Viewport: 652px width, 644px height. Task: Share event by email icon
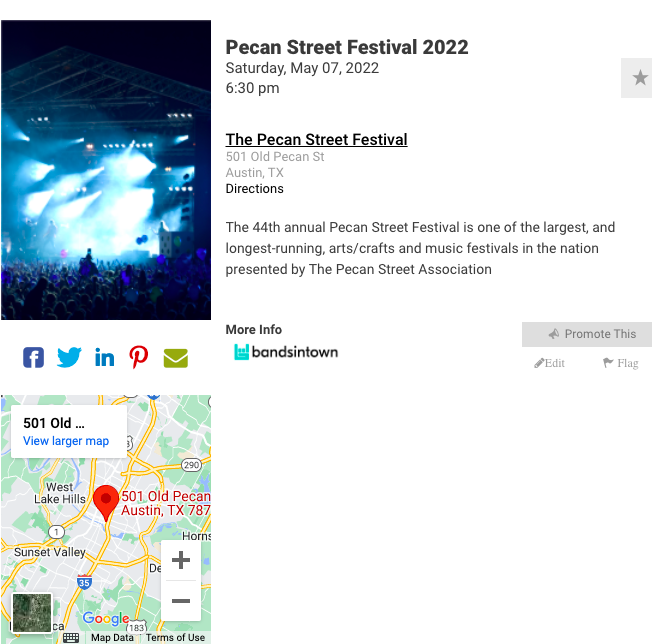(x=176, y=358)
